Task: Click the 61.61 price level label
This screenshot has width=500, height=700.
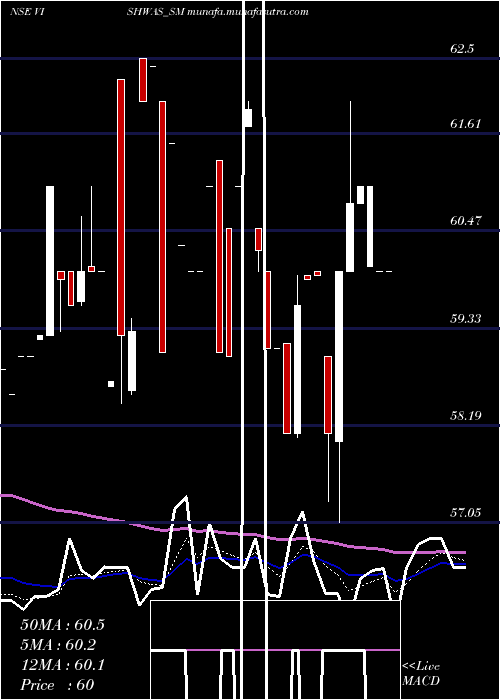Action: pos(466,124)
